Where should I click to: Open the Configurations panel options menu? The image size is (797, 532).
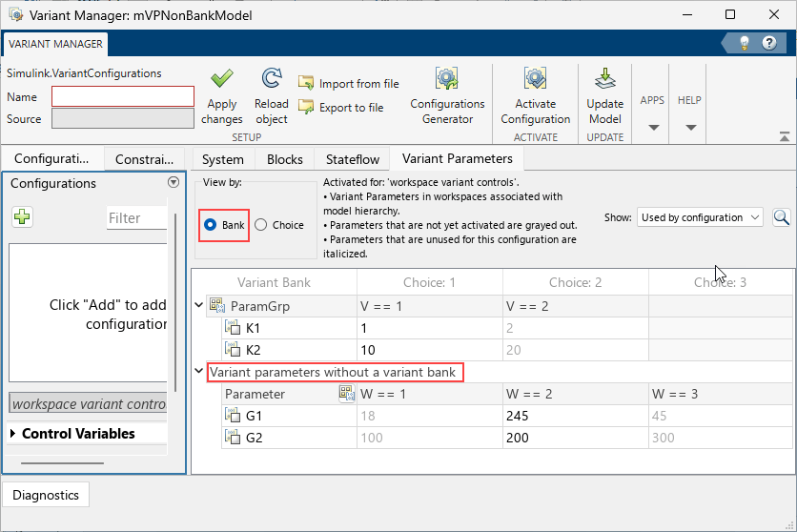click(174, 182)
